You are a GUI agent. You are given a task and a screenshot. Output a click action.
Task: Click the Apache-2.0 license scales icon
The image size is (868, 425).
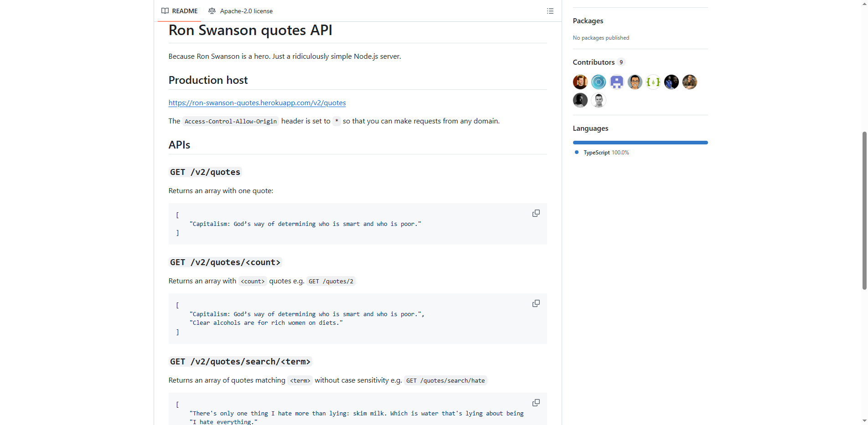212,11
